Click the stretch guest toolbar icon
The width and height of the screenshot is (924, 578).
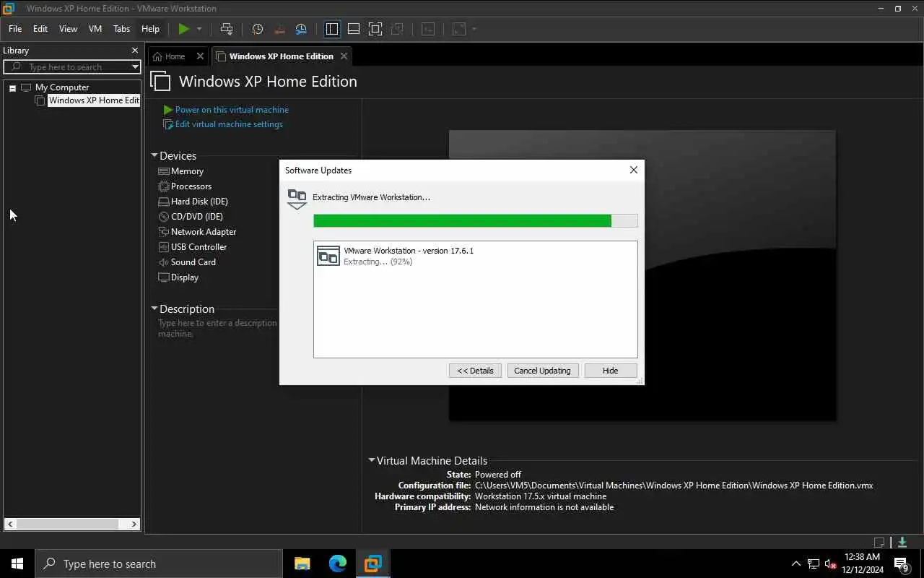click(459, 29)
